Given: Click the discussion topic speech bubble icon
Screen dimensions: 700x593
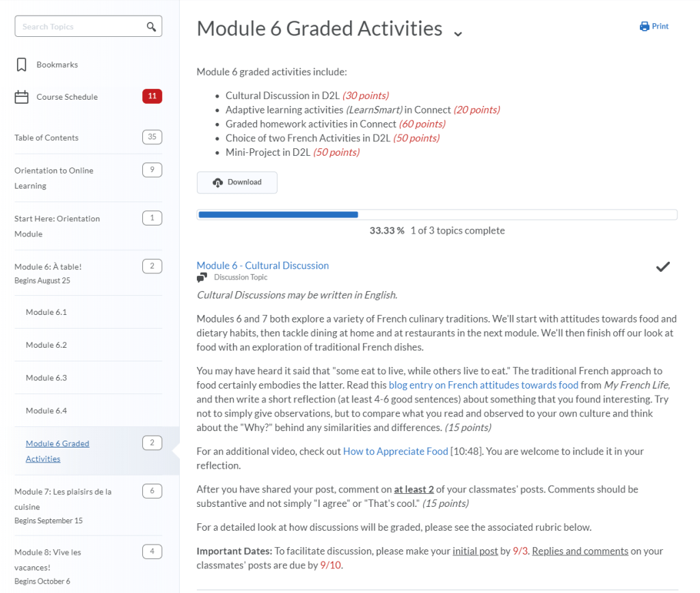Looking at the screenshot, I should 202,277.
